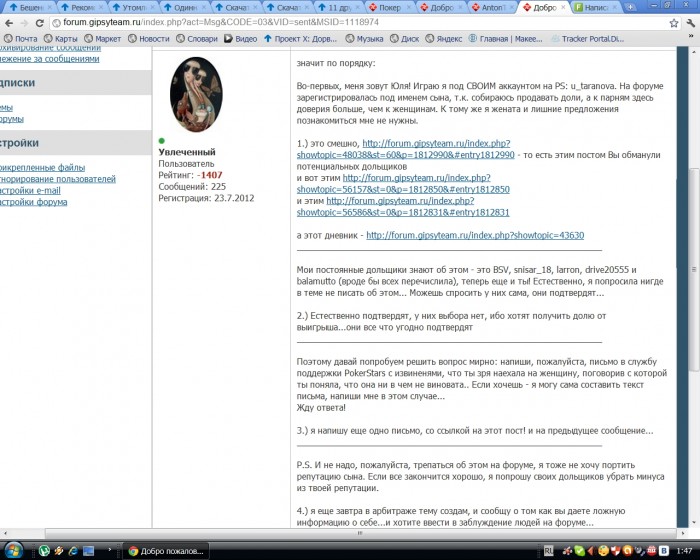Bookmark this page with the star icon

[673, 23]
